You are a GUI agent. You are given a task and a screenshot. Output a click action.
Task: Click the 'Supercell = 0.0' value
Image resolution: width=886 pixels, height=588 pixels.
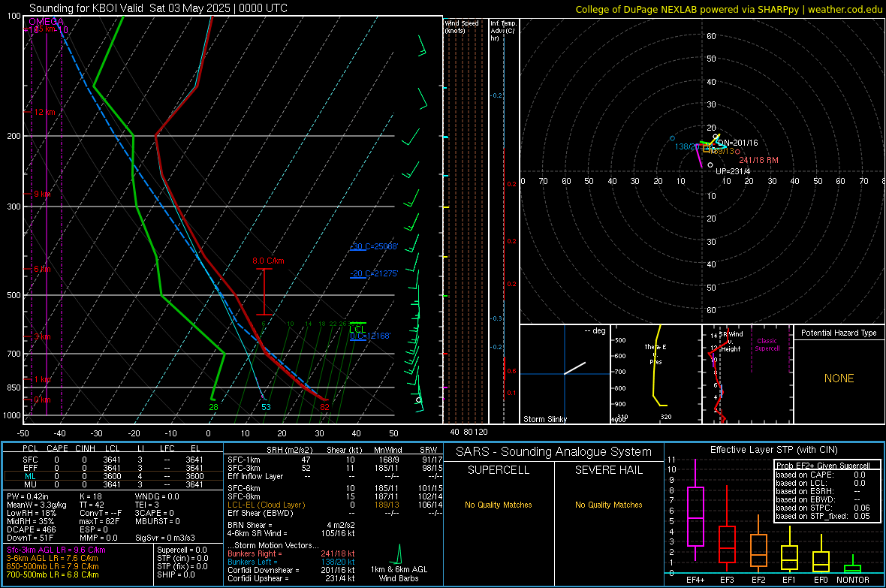(x=182, y=550)
